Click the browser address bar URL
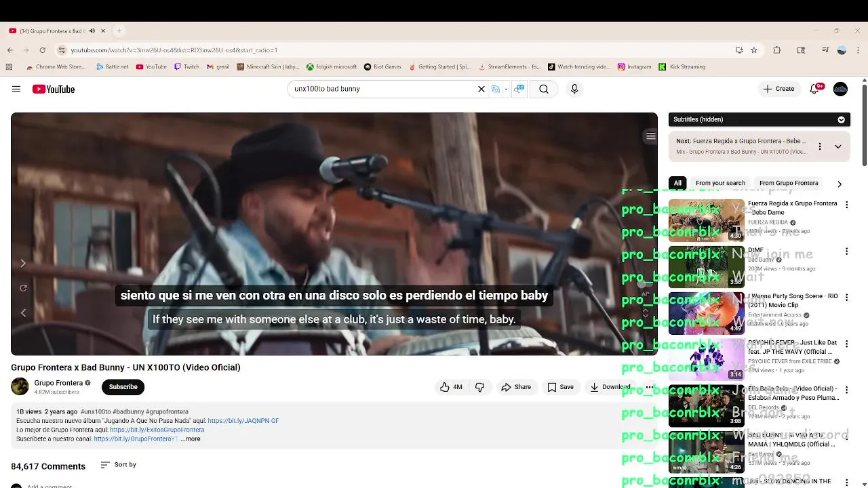Image resolution: width=868 pixels, height=488 pixels. click(x=174, y=50)
